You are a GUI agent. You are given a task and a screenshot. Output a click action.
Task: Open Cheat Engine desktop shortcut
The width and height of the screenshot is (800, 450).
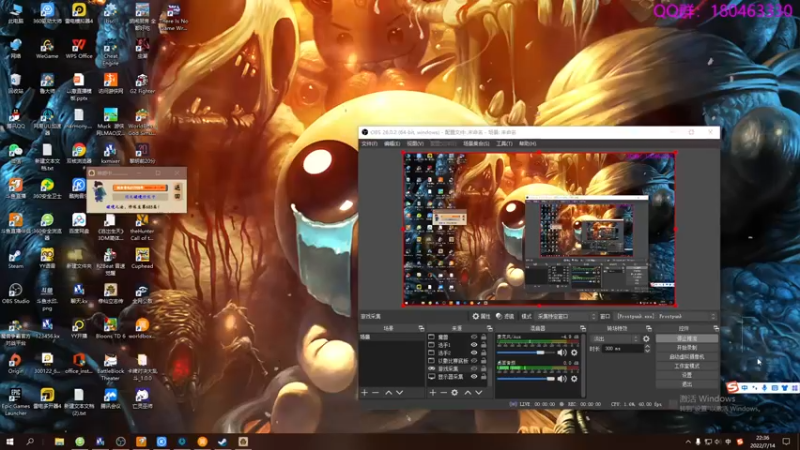[110, 52]
